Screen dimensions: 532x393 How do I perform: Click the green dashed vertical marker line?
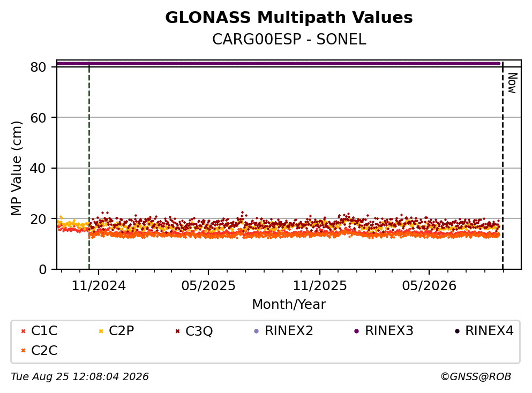click(x=89, y=165)
